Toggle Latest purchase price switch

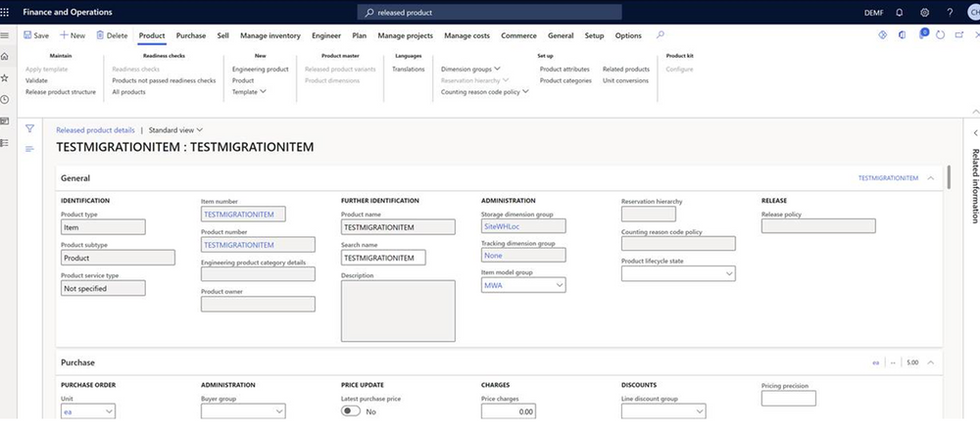tap(351, 411)
